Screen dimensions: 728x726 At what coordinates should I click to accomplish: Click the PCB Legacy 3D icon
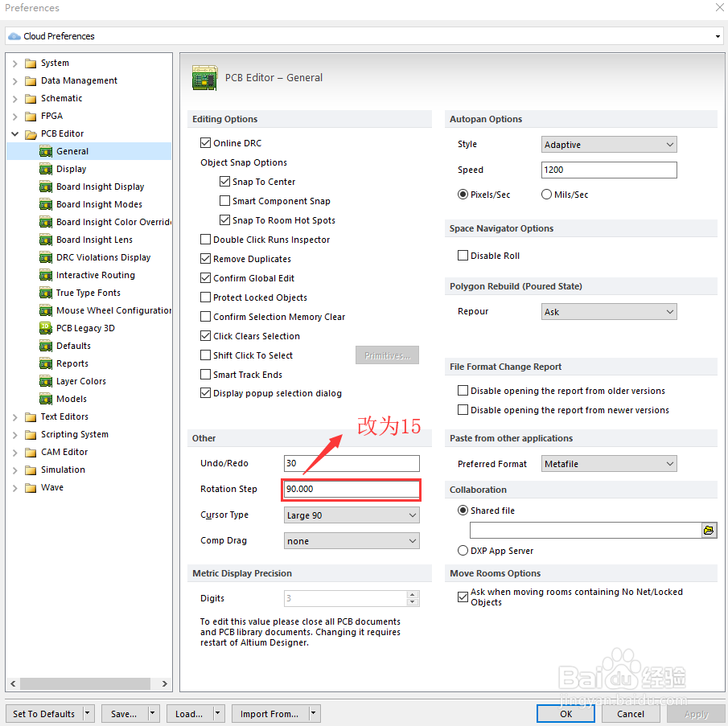[x=46, y=328]
